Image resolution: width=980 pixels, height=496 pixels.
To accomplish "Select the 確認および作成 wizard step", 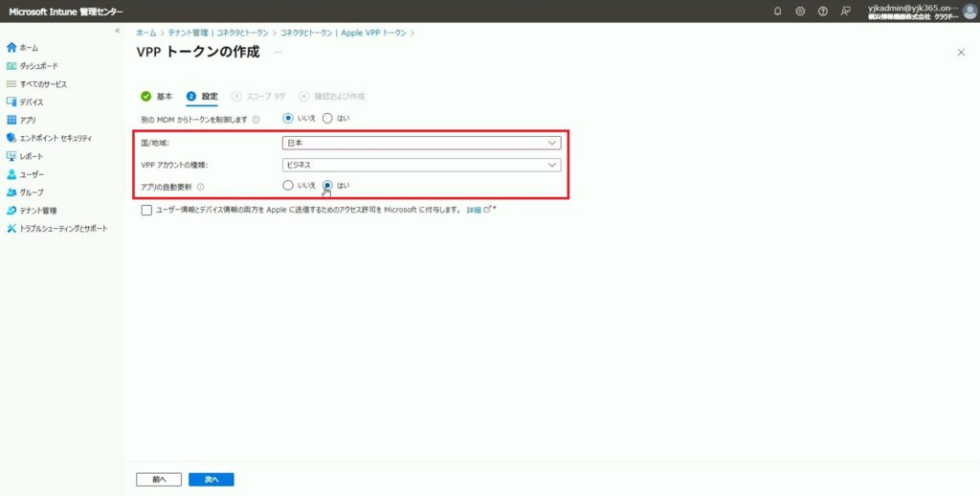I will [332, 97].
